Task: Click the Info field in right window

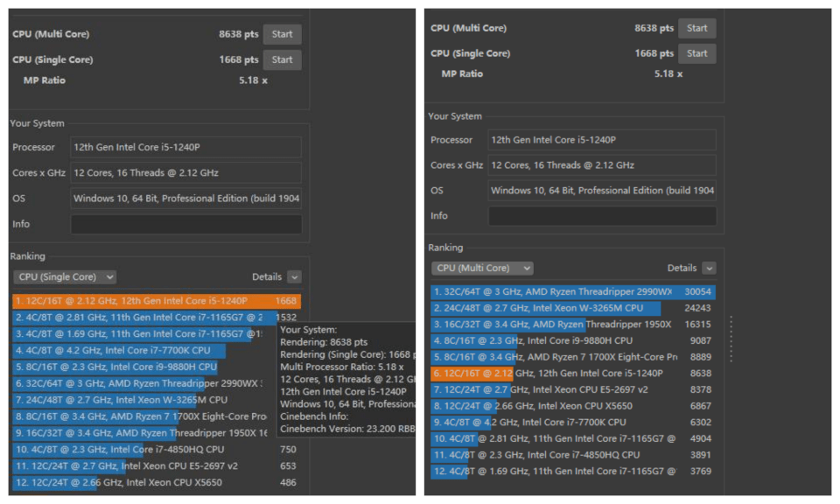Action: [x=602, y=216]
